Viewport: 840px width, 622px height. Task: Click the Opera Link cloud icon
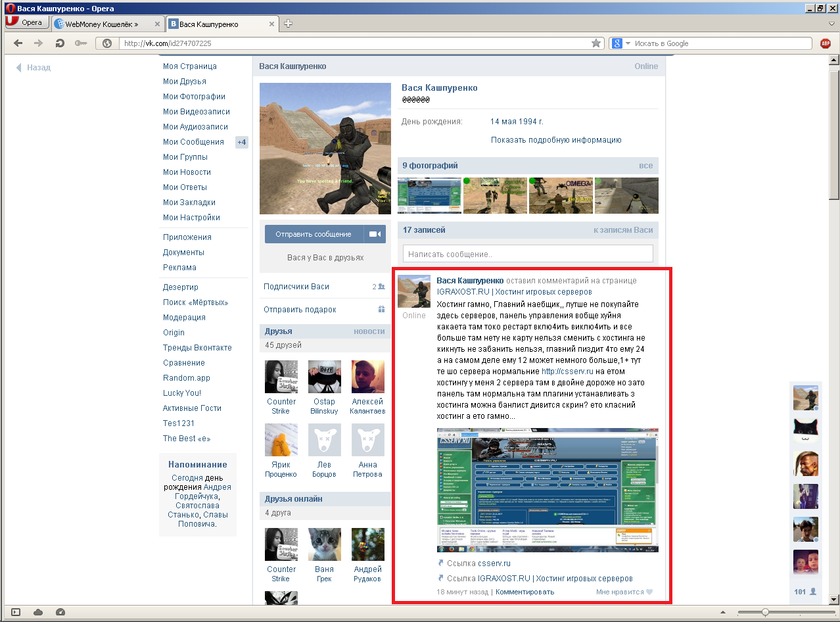[x=38, y=612]
